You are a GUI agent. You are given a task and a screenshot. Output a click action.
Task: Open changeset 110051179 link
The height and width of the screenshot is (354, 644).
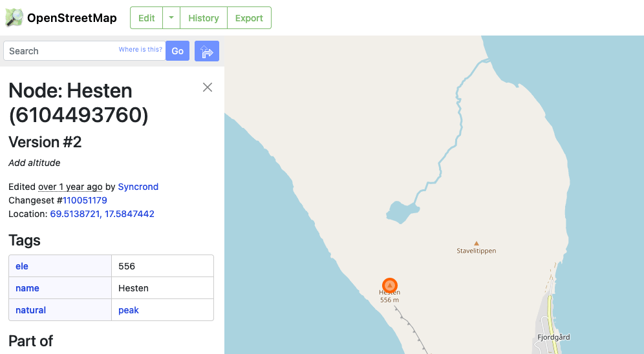(85, 200)
